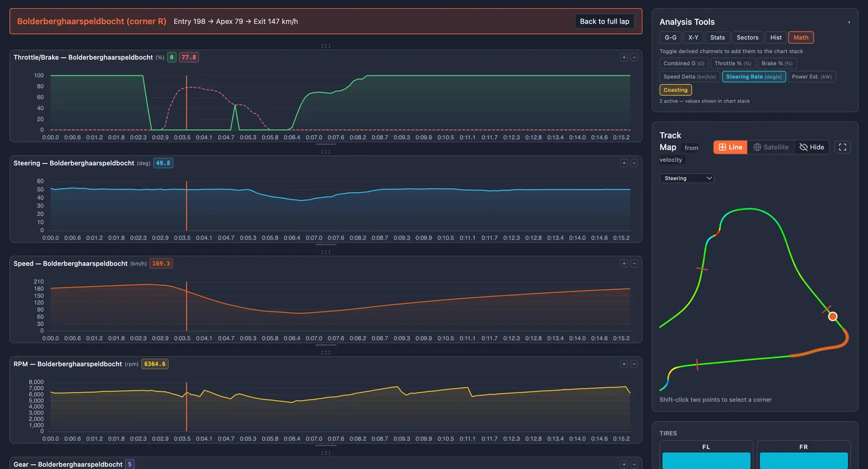Click the speed value badge 169.3

pyautogui.click(x=161, y=264)
